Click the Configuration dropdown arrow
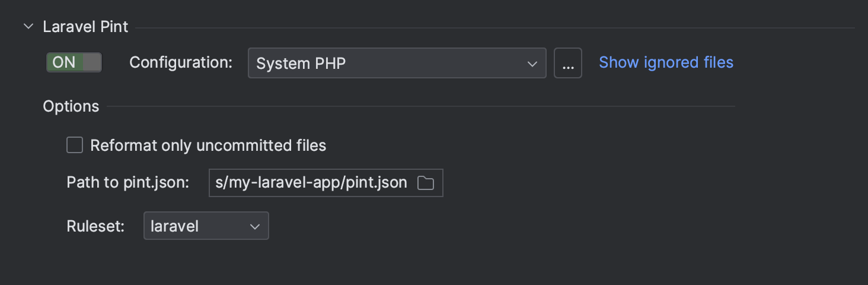The height and width of the screenshot is (285, 868). 532,64
